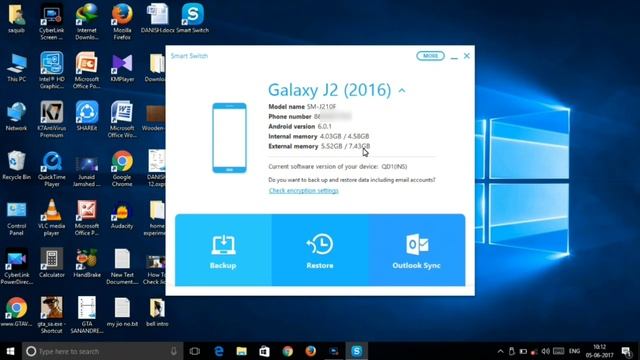Select the my jio no.txt file icon

click(122, 312)
